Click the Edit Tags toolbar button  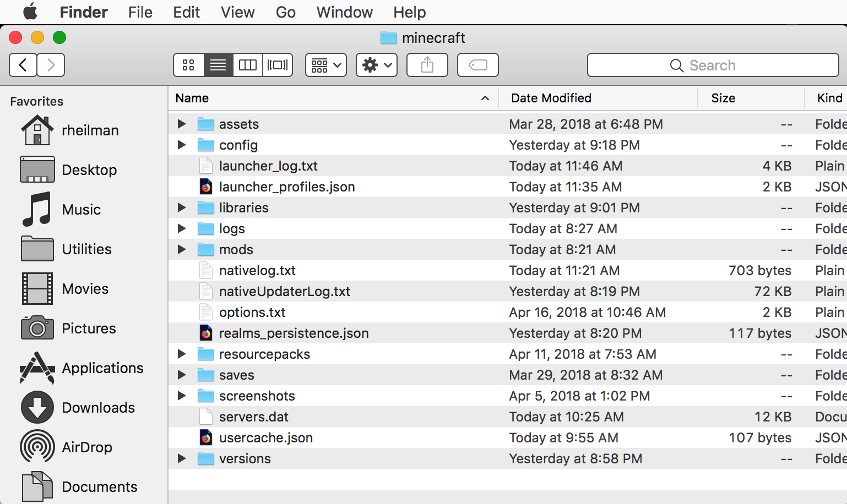478,65
